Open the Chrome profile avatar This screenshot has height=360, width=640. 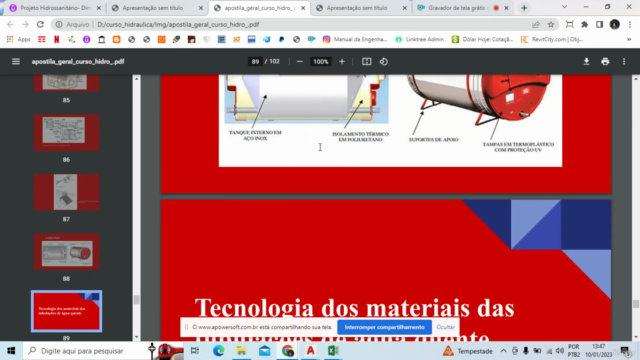pyautogui.click(x=614, y=24)
